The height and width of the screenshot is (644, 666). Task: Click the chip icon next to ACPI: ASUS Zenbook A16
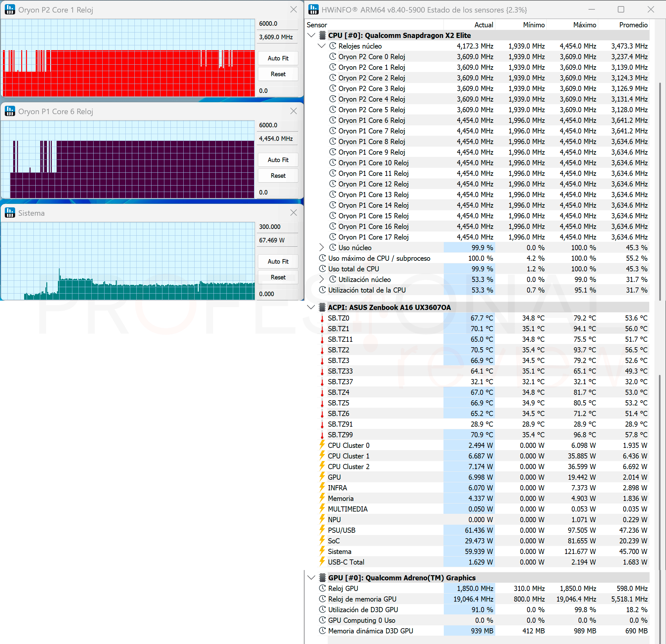tap(323, 307)
